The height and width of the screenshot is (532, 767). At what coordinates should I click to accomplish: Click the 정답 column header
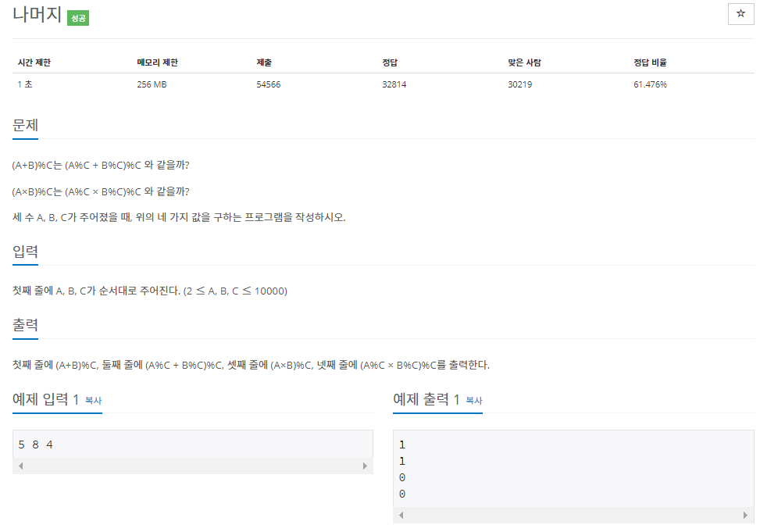click(390, 62)
